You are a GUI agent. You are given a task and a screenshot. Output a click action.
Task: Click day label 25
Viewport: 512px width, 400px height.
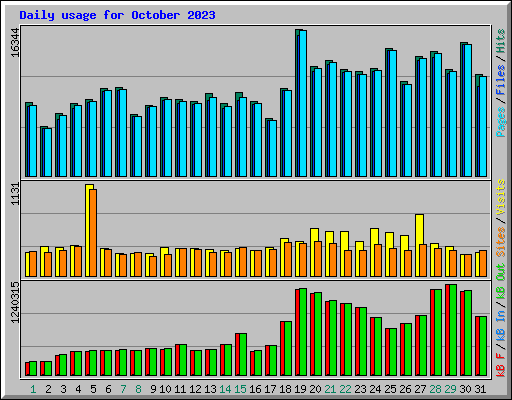click(390, 389)
